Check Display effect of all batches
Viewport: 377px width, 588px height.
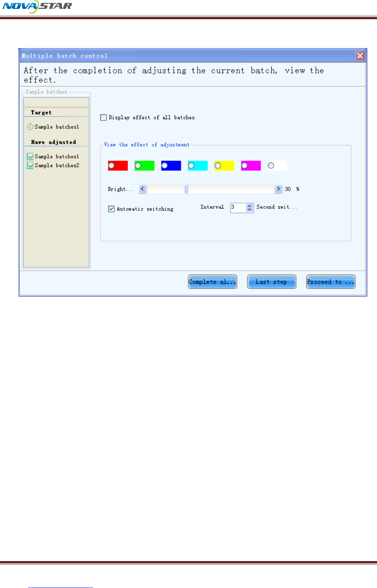[103, 118]
